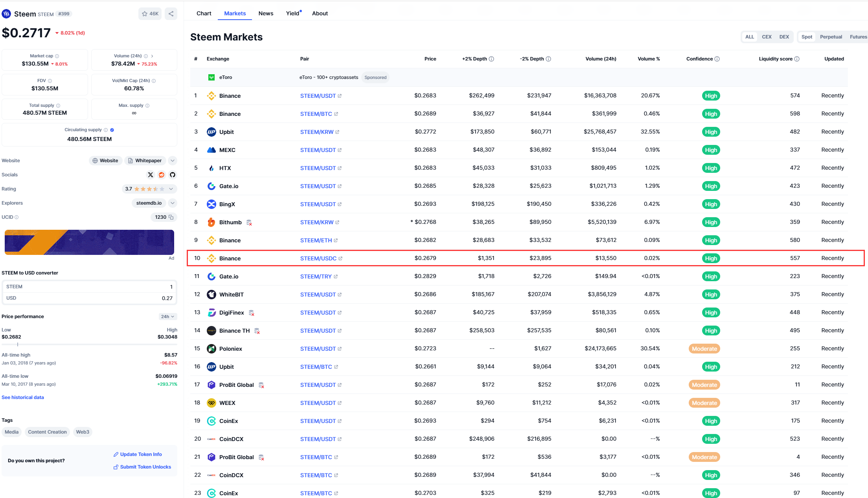Select the CEX filter toggle
868x498 pixels.
pyautogui.click(x=767, y=37)
